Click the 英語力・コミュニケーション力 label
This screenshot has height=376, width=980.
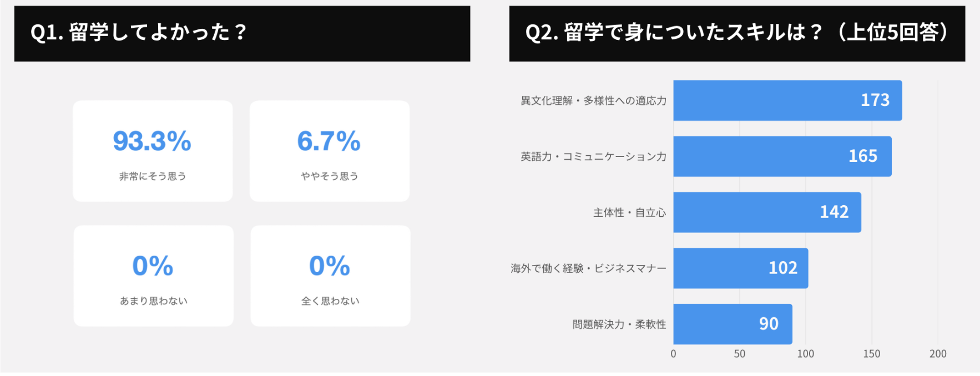tap(593, 157)
